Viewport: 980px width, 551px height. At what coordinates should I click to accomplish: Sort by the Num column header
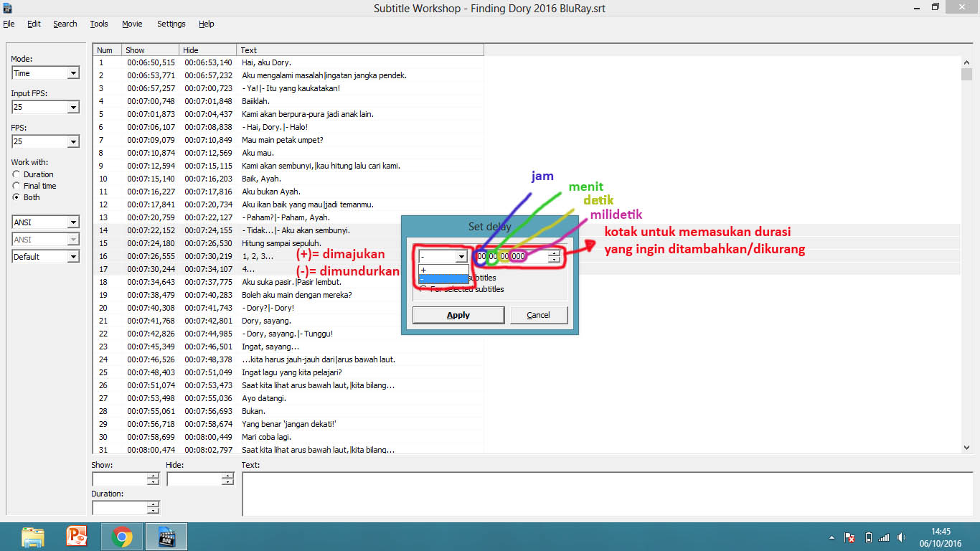tap(107, 50)
